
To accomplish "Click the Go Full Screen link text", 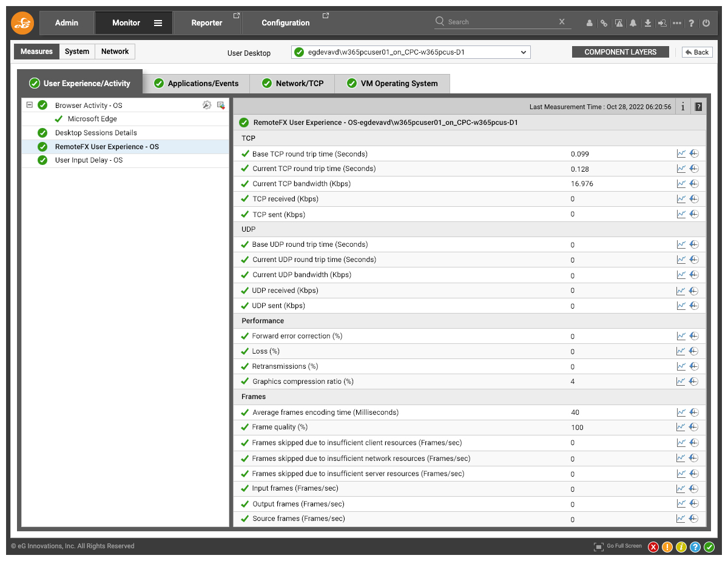I will coord(624,546).
